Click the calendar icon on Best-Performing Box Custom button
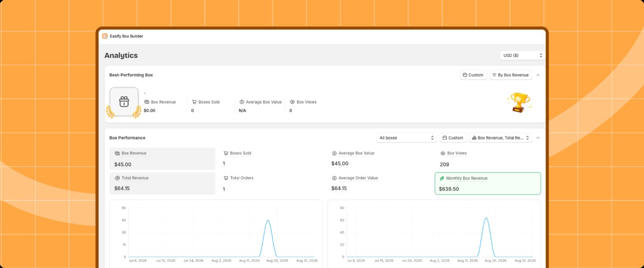The image size is (644, 268). coord(465,75)
